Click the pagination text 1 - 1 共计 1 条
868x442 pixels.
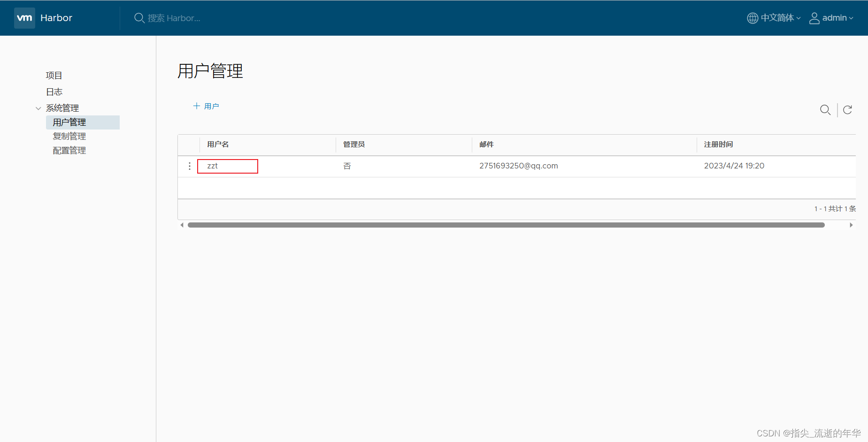(835, 209)
